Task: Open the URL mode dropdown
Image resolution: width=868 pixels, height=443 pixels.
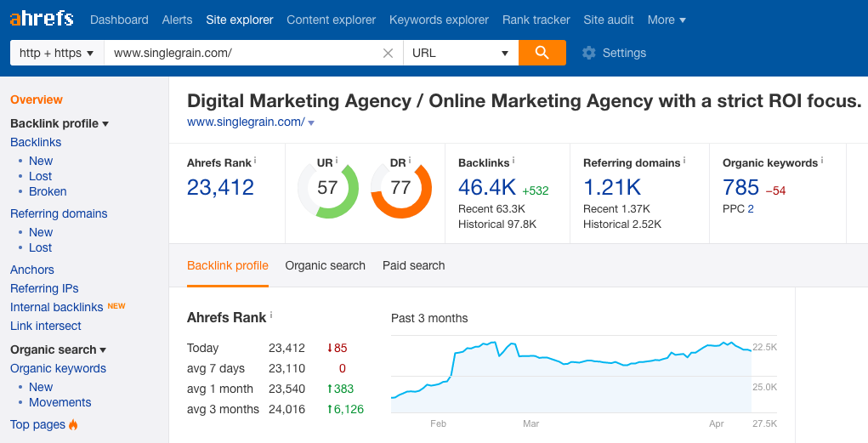Action: (x=461, y=53)
